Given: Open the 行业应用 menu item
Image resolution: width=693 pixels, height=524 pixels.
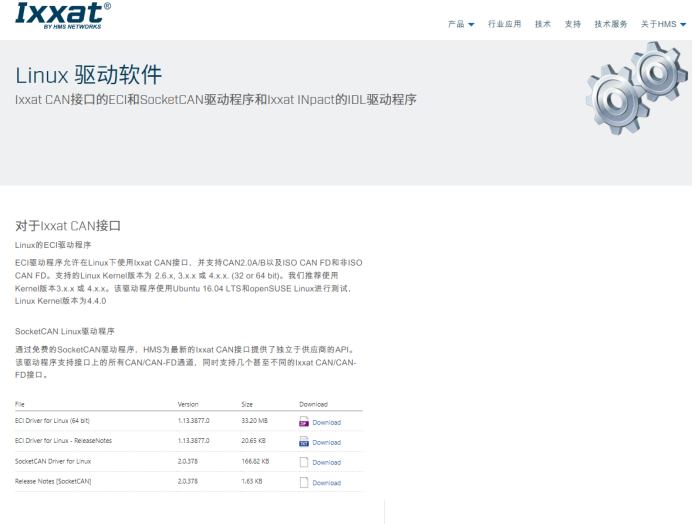Looking at the screenshot, I should [504, 24].
